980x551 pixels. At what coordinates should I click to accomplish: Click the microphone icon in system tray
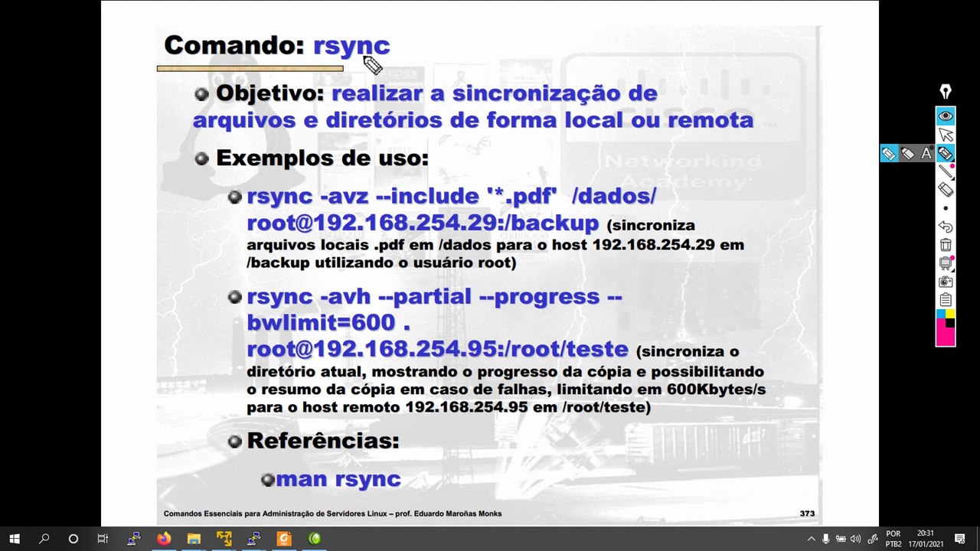(826, 539)
